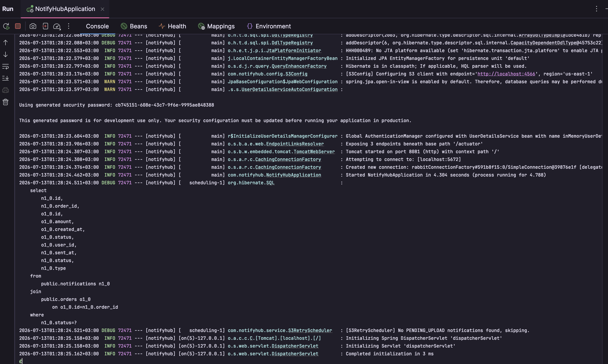Open the http://localhost:4566 endpoint link
This screenshot has width=608, height=364.
point(506,74)
